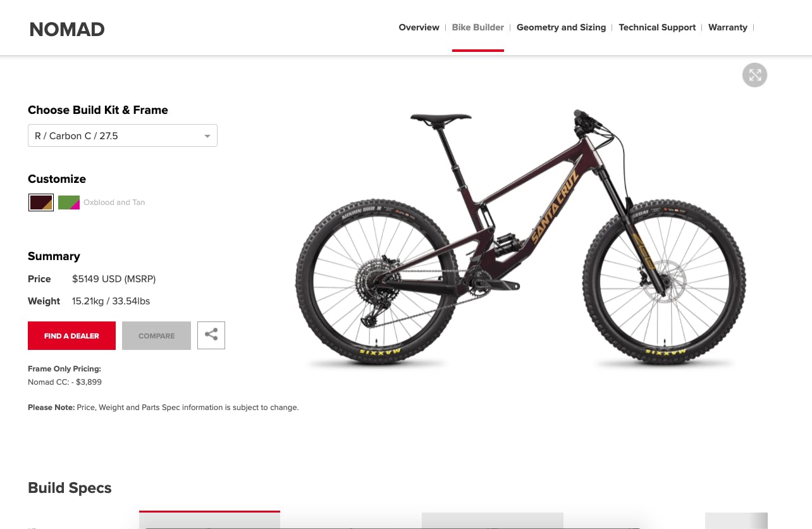Select the Oxblood and Tan color swatch
Screen dimensions: 812x529
tap(41, 202)
